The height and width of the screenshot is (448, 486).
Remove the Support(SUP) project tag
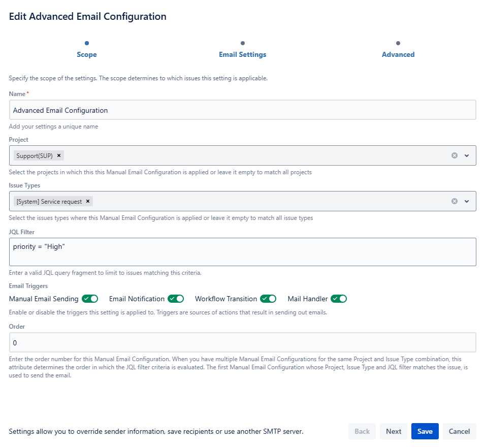[x=59, y=155]
